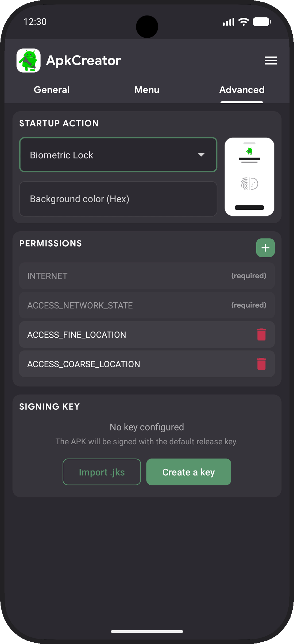Click Import .jks to load a keystore
294x644 pixels.
tap(102, 472)
